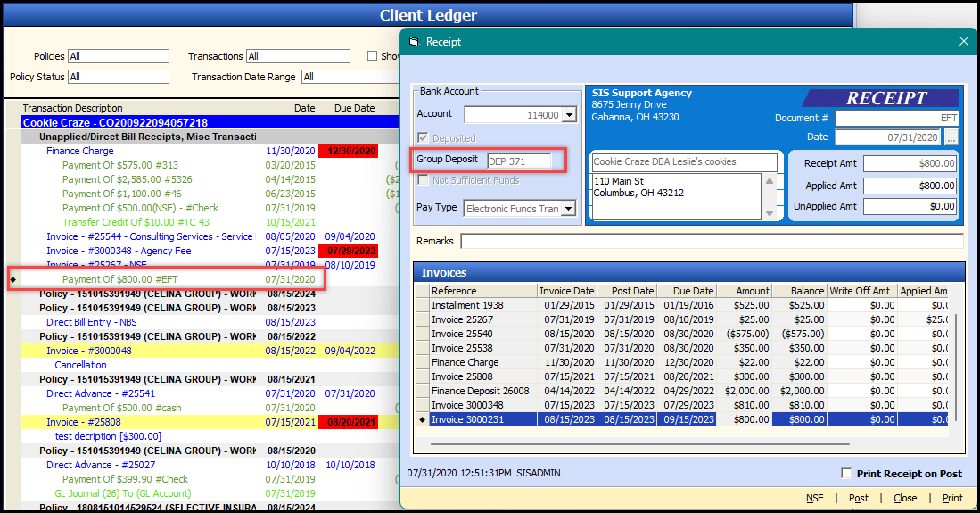Click the NSF button
The width and height of the screenshot is (980, 513).
pos(814,498)
